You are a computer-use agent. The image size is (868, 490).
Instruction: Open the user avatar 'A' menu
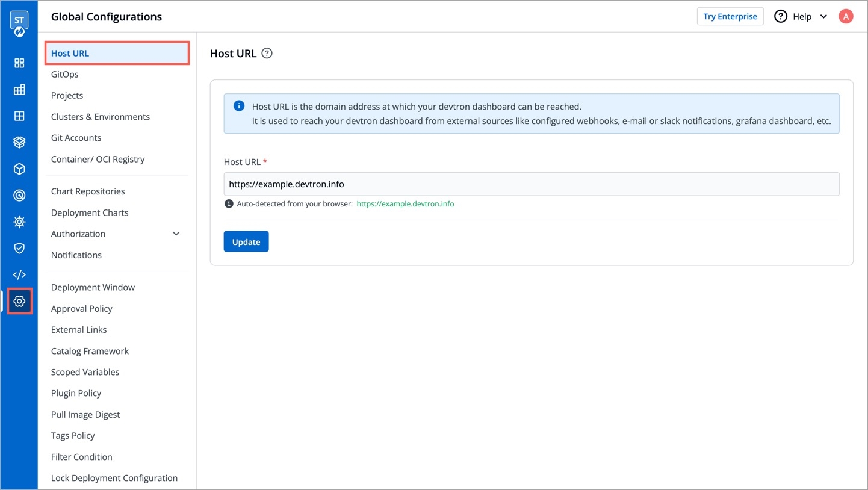pyautogui.click(x=845, y=17)
